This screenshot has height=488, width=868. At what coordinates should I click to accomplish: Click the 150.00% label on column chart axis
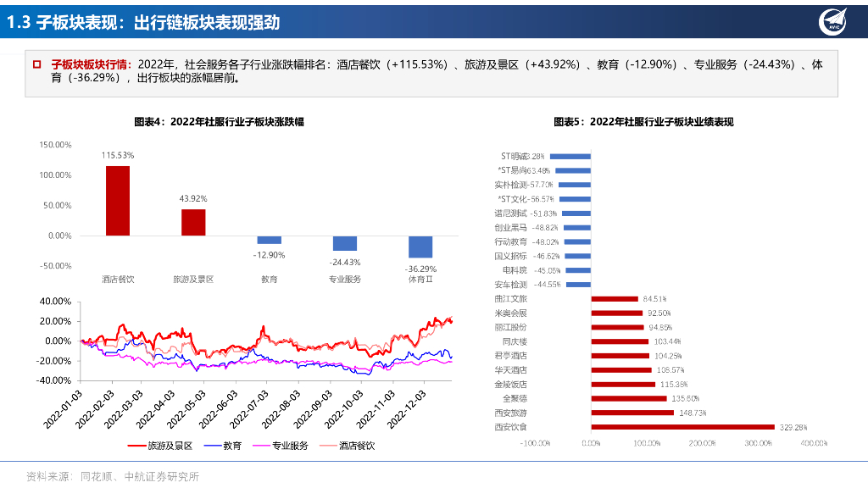[x=55, y=145]
